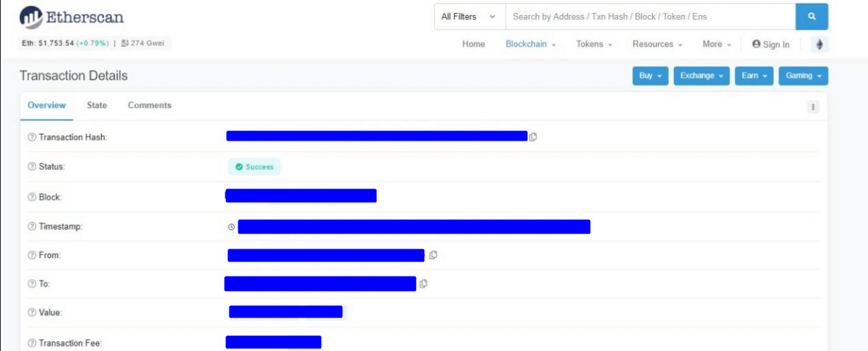Expand the Blockchain navigation menu
Image resolution: width=868 pixels, height=351 pixels.
coord(531,44)
